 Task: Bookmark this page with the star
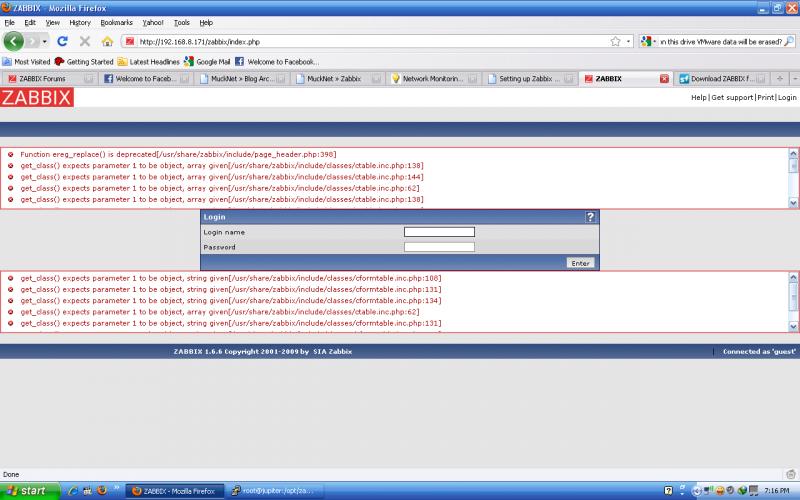tap(615, 41)
